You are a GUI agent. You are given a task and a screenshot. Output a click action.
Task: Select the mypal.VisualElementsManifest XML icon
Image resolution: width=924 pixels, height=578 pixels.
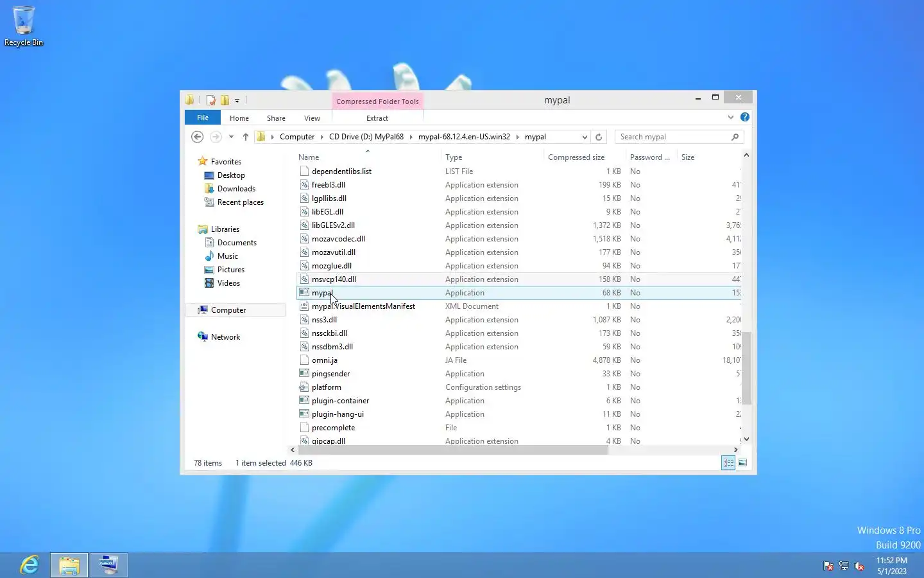(305, 306)
